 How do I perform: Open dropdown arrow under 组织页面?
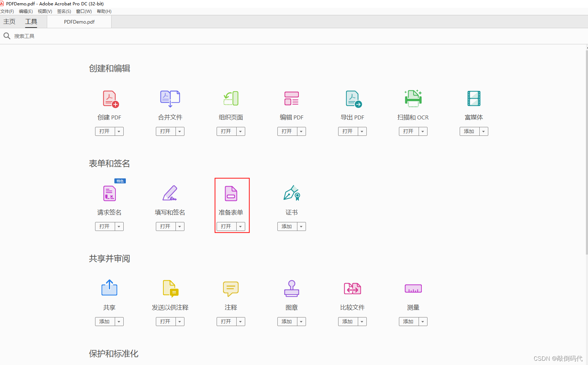pos(241,132)
